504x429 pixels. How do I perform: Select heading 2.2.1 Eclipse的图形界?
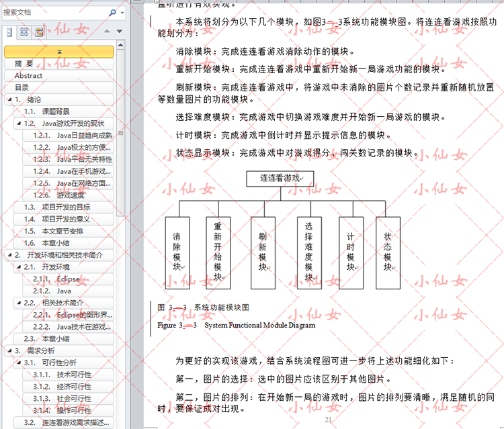pyautogui.click(x=68, y=315)
